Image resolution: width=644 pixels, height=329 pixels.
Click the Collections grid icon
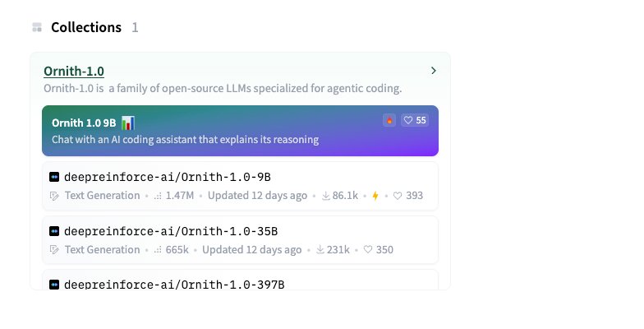[x=37, y=28]
